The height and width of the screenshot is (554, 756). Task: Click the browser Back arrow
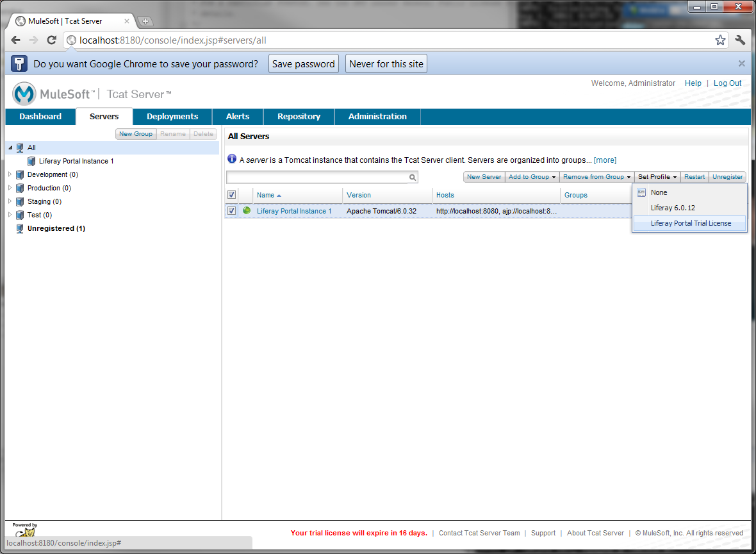pos(15,40)
